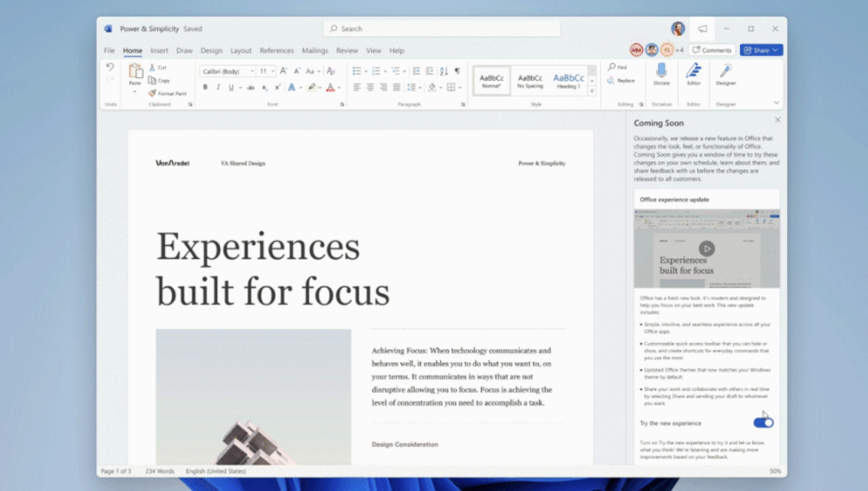Apply strikethrough formatting
Screen dimensions: 868x491
(x=251, y=88)
